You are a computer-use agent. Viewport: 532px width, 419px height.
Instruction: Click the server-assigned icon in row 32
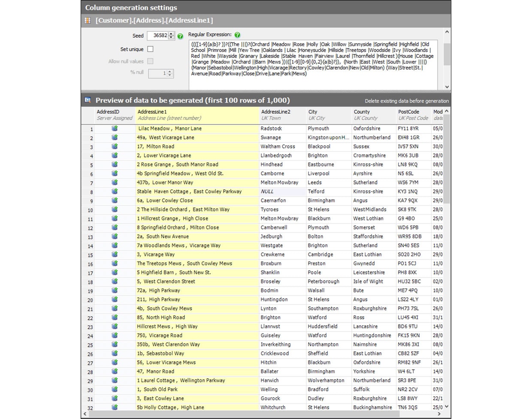(115, 407)
